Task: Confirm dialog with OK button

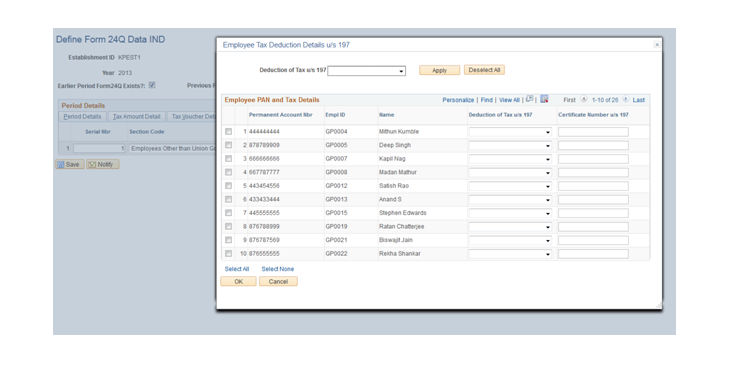Action: tap(238, 282)
